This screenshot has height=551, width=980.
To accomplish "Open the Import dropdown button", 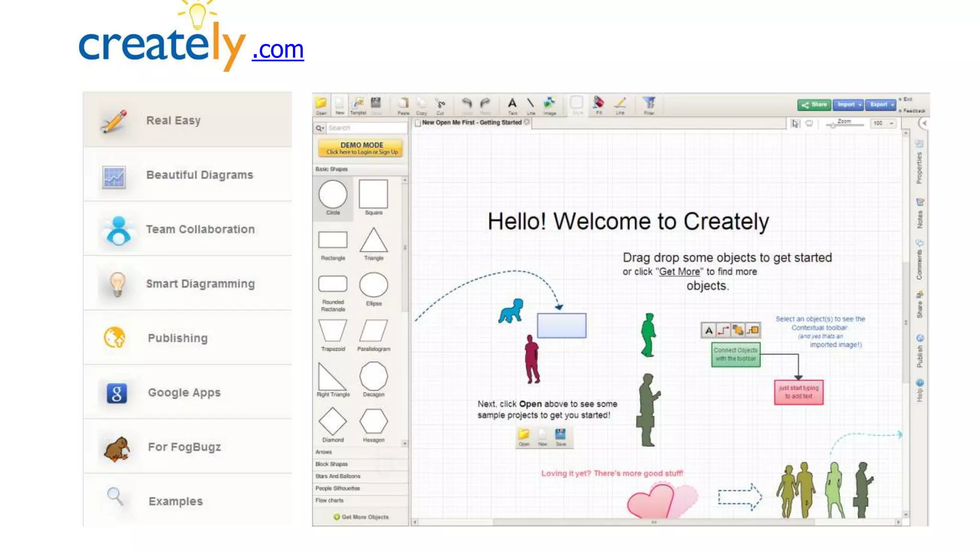I will [x=848, y=104].
